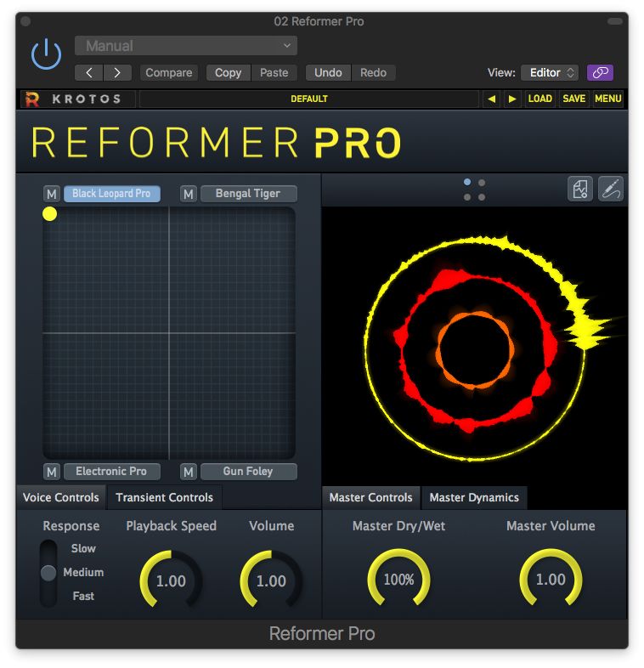Switch to the Master Dynamics tab
The width and height of the screenshot is (644, 668).
(474, 497)
